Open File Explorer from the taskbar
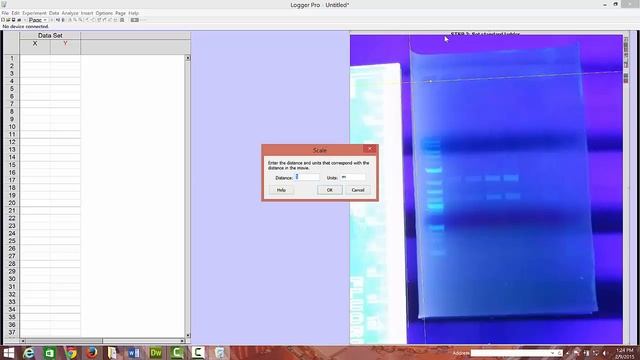 pyautogui.click(x=113, y=353)
